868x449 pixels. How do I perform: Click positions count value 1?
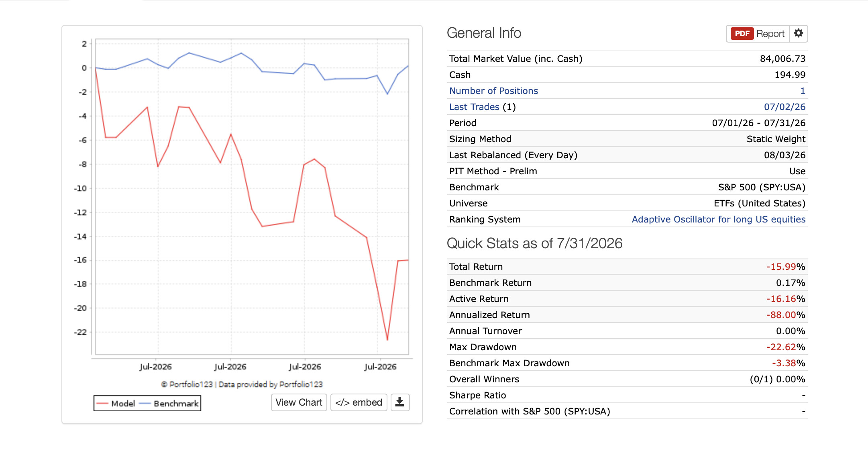pos(803,91)
